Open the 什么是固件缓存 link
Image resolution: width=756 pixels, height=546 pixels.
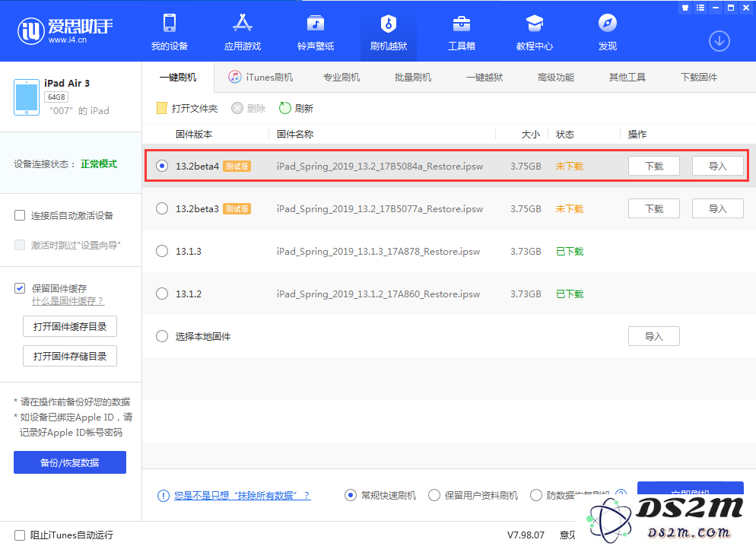tap(68, 301)
